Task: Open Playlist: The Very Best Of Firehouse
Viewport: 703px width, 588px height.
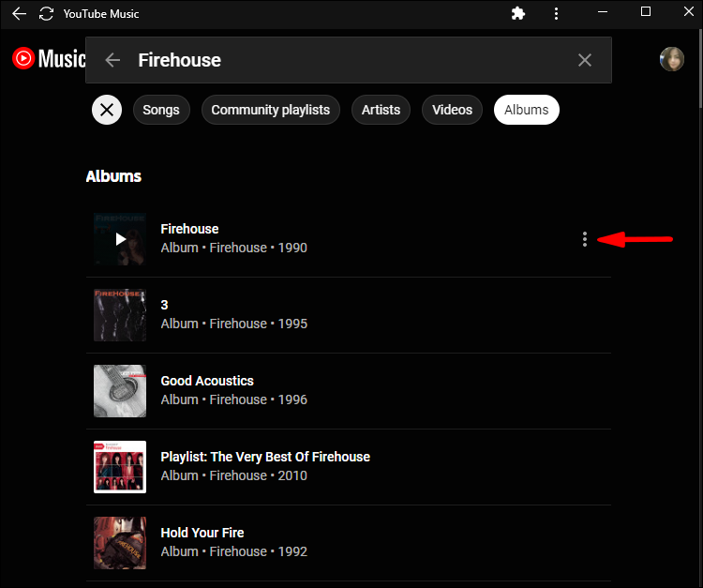Action: pyautogui.click(x=265, y=457)
